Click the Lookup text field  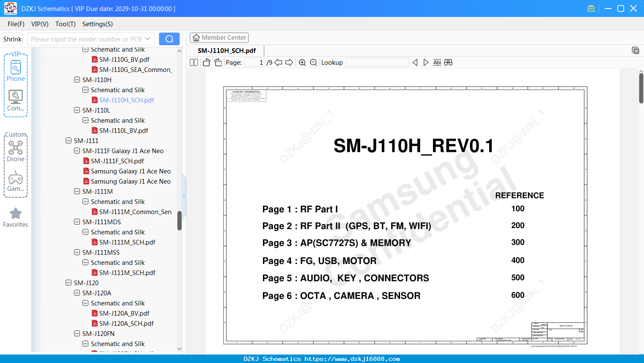click(x=377, y=63)
